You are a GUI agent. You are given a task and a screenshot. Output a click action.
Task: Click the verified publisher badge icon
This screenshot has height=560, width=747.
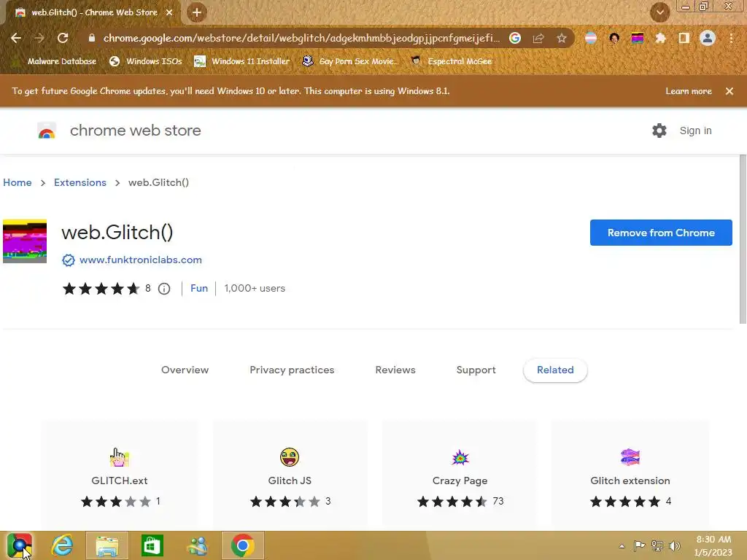69,260
